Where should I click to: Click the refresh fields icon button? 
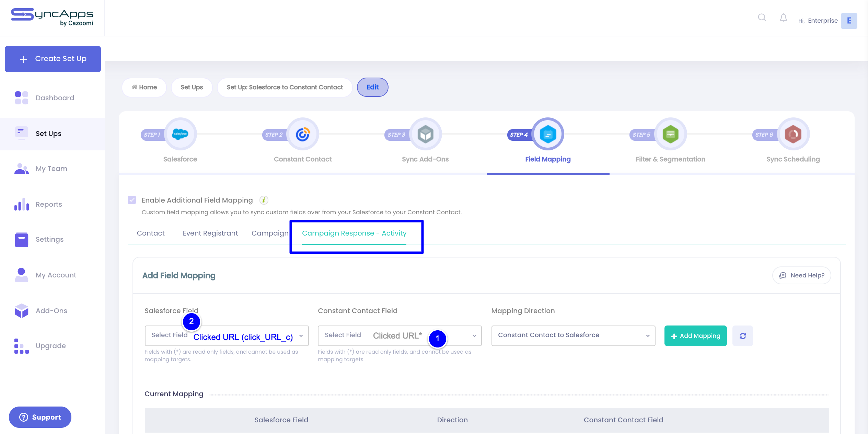click(742, 336)
